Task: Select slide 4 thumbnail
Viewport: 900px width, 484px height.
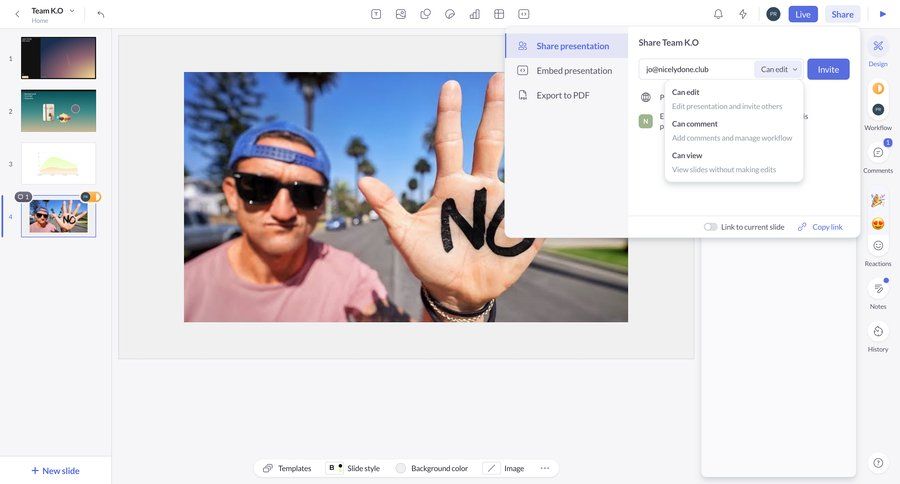Action: 59,216
